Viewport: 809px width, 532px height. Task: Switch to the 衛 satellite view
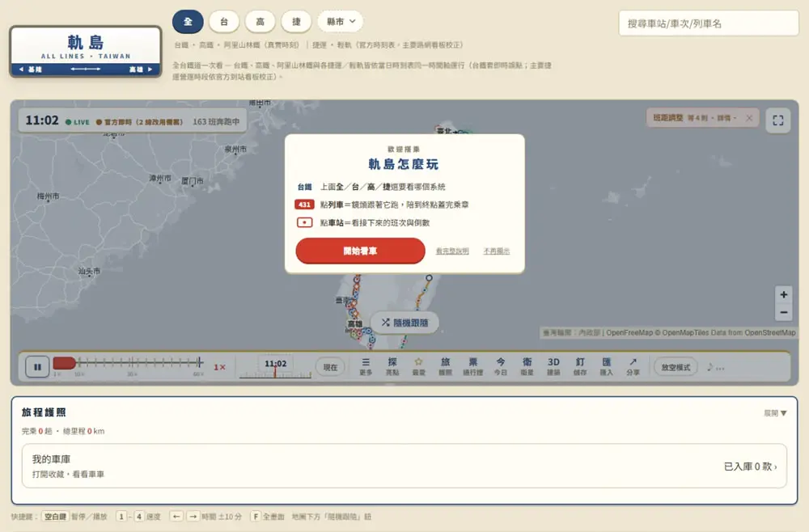click(527, 366)
